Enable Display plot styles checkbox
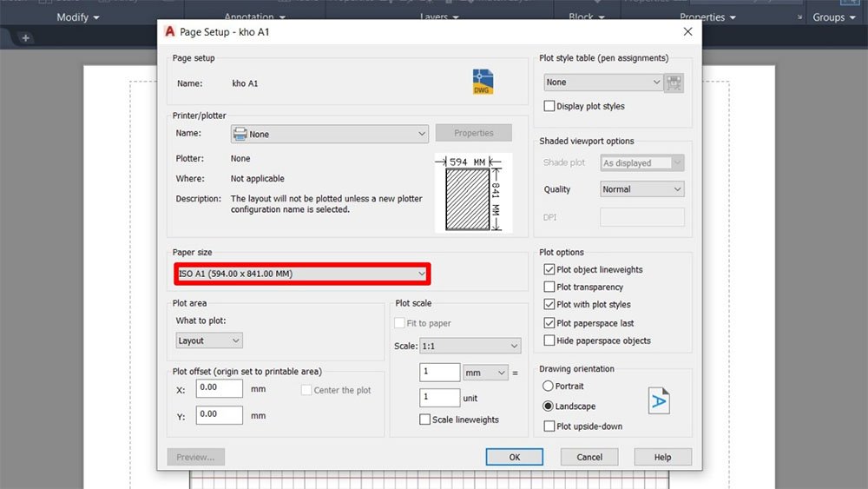The width and height of the screenshot is (868, 489). pos(549,106)
